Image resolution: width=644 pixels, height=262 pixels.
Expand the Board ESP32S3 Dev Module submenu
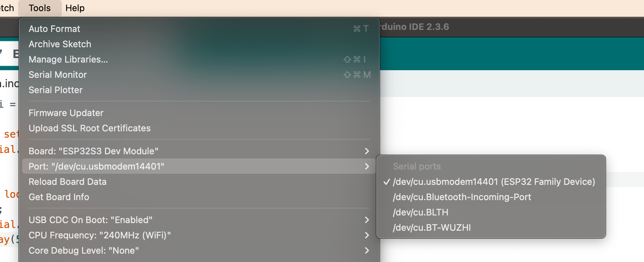tap(94, 151)
